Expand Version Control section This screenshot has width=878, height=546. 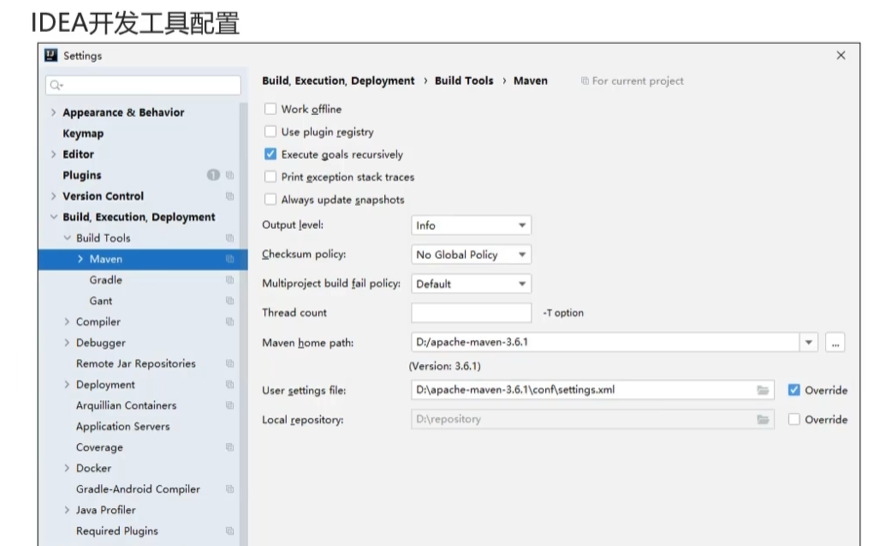click(53, 196)
